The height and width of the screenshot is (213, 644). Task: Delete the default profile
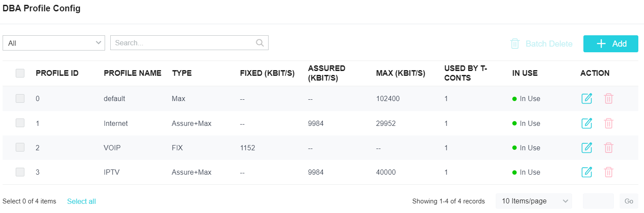coord(609,98)
